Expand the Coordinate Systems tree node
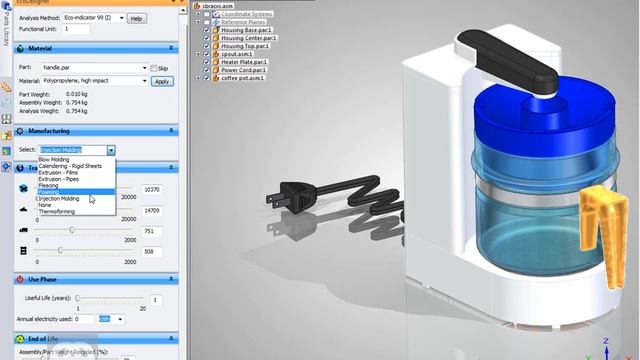 tap(198, 14)
